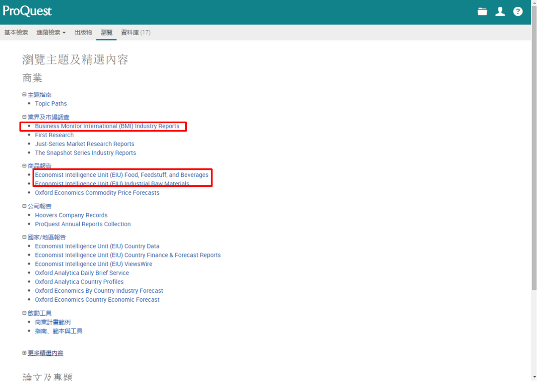Open The Snapshot Series Industry Reports
Screen dimensions: 537x392
coord(85,153)
